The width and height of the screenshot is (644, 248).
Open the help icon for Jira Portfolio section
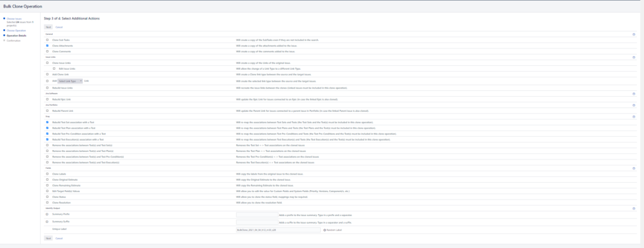point(634,105)
